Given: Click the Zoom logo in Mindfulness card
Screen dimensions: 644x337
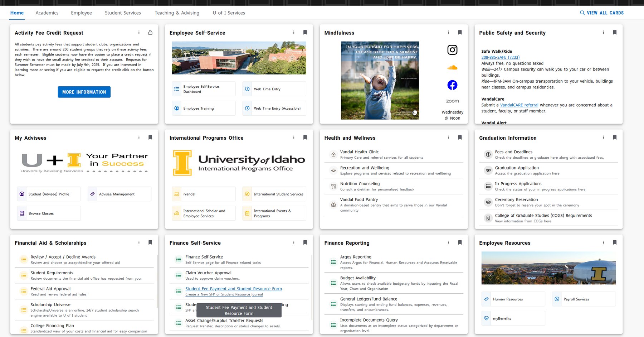Looking at the screenshot, I should (x=452, y=101).
